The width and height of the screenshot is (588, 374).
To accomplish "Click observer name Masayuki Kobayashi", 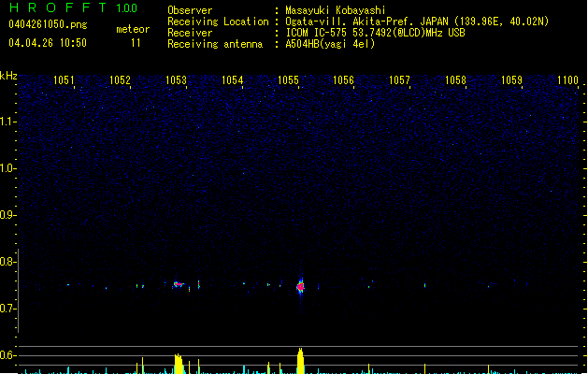I will click(336, 10).
